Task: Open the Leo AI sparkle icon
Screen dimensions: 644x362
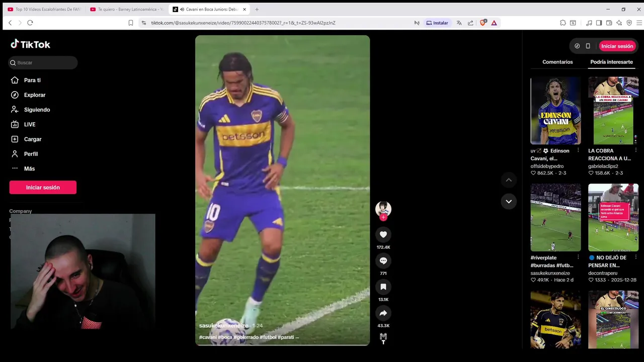Action: coord(619,23)
